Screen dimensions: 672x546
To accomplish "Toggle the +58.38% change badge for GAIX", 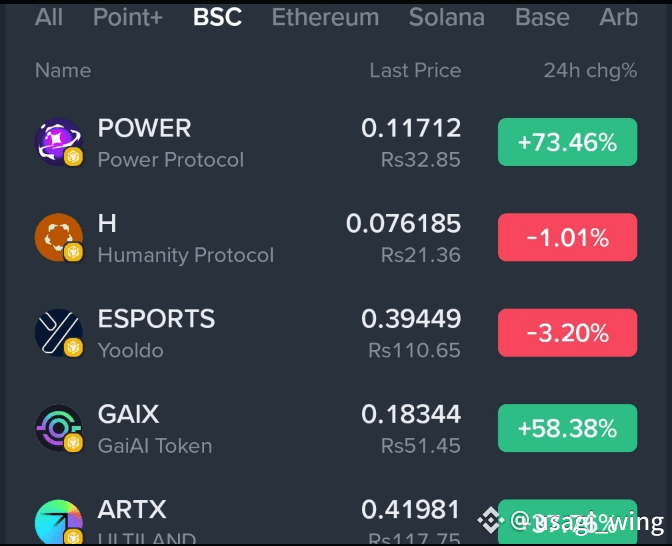I will click(x=567, y=428).
